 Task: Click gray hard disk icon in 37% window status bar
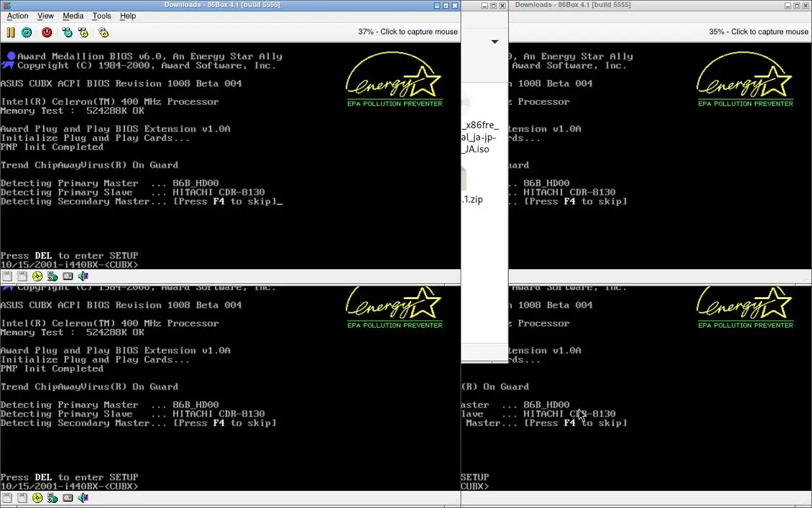pyautogui.click(x=68, y=276)
